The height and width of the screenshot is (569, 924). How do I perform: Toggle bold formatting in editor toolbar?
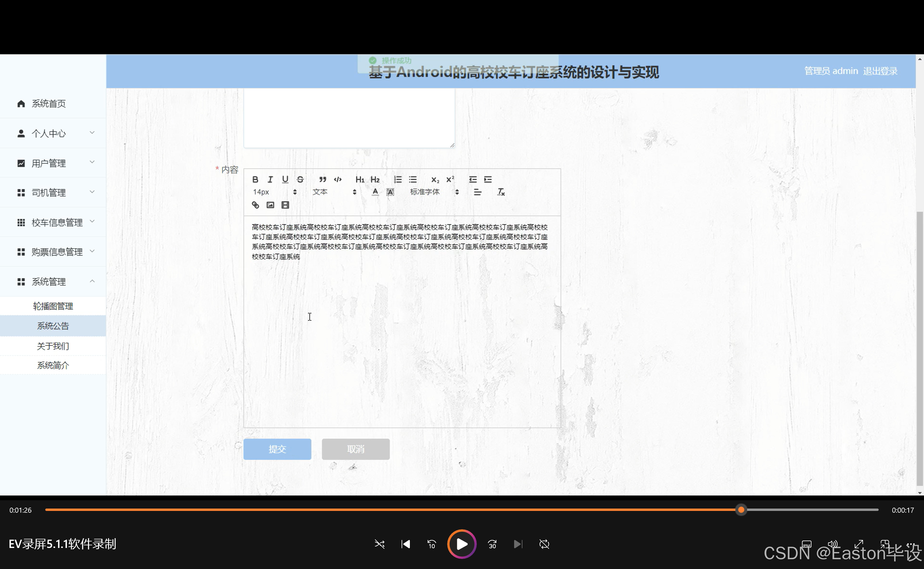point(255,180)
